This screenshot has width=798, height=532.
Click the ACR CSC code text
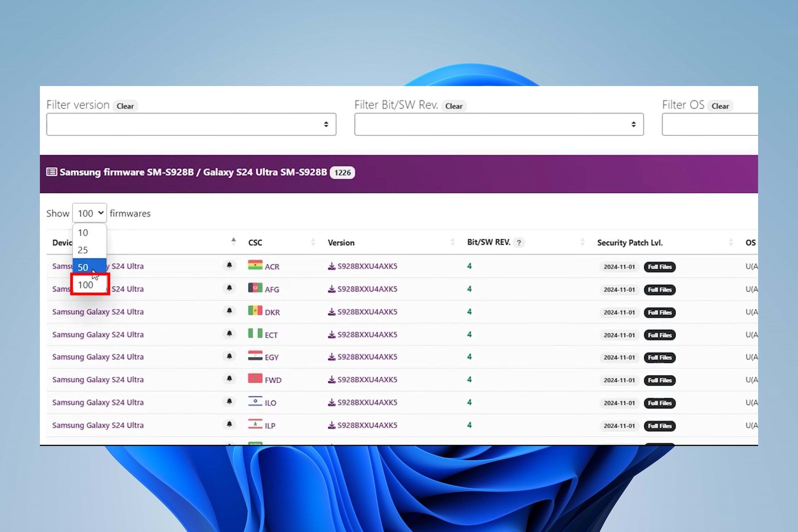click(272, 267)
